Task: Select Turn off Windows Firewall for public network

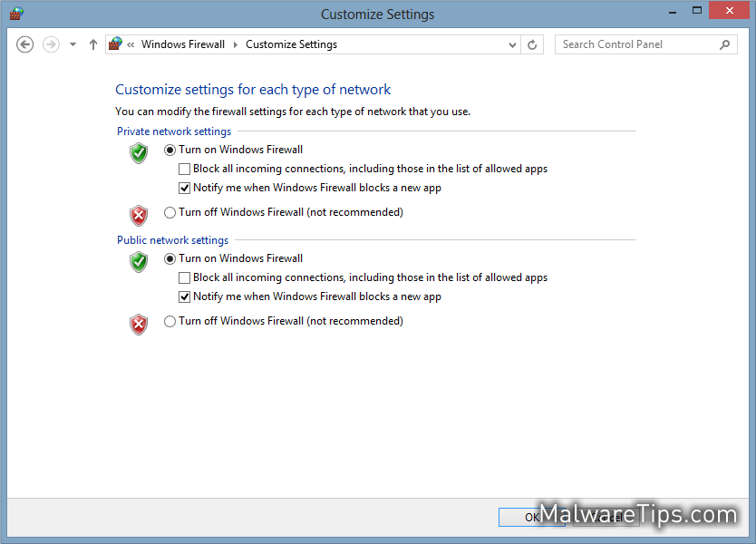Action: point(170,322)
